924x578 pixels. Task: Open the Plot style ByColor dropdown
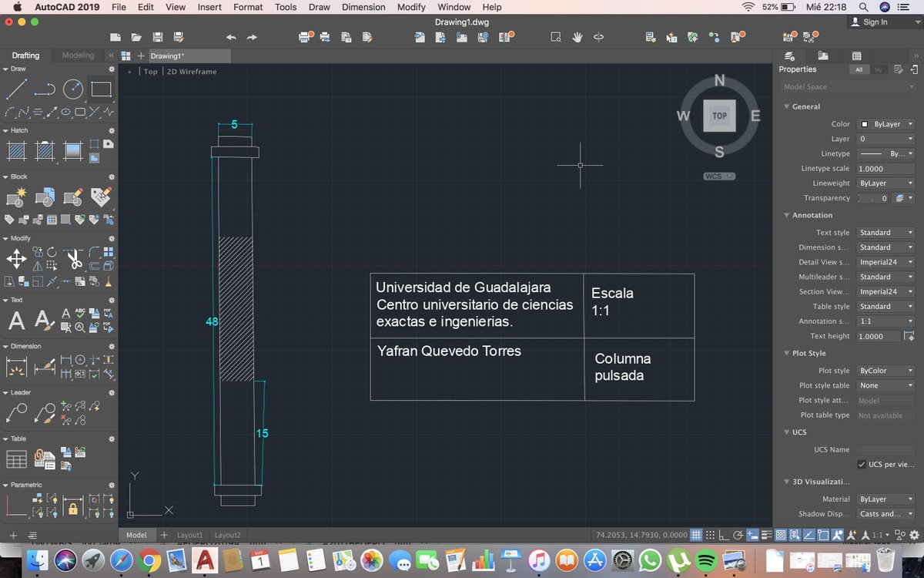(x=885, y=371)
